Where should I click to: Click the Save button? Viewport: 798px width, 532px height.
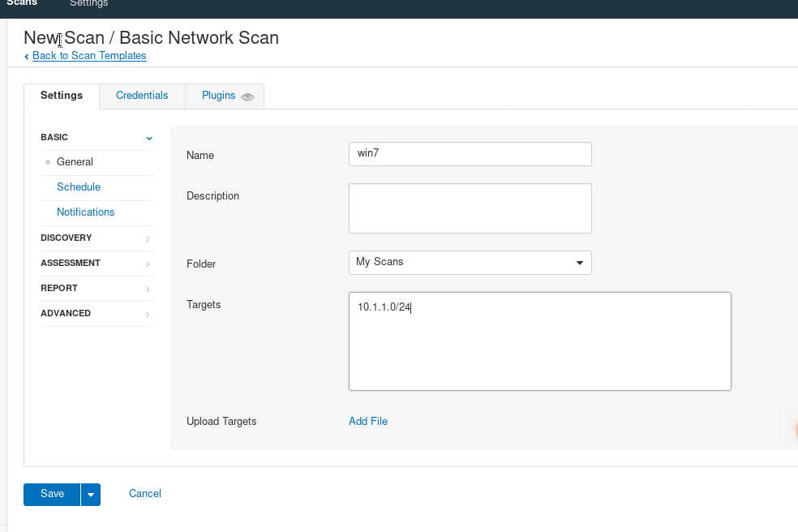coord(52,494)
